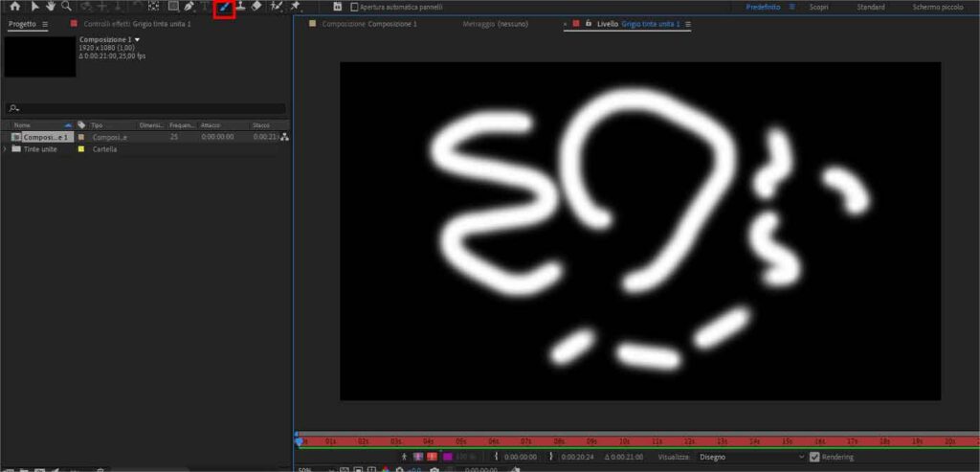Click 0:00:00:00 in-point timecode value
This screenshot has height=472, width=980.
point(519,457)
